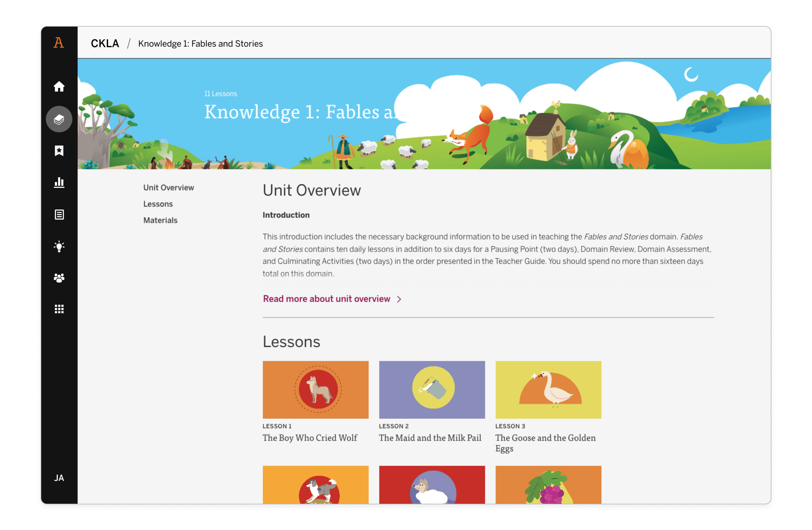Viewport: 812px width, 530px height.
Task: Go to Home in the sidebar
Action: pos(59,87)
